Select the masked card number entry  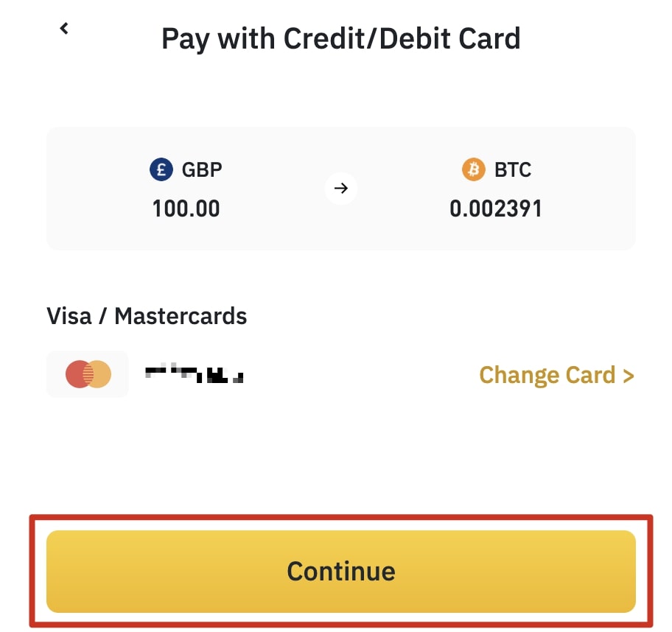coord(195,374)
